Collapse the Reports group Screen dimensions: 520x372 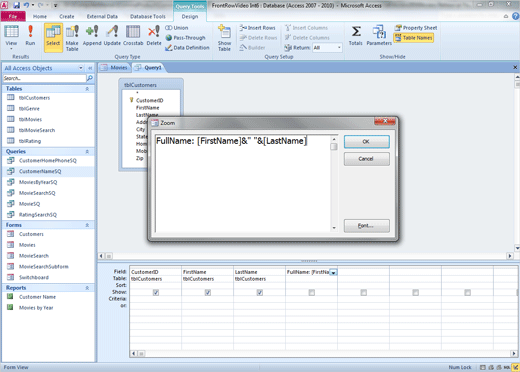87,288
